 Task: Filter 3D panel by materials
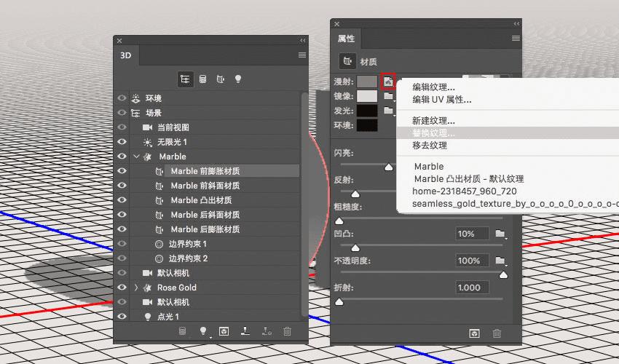(x=220, y=79)
